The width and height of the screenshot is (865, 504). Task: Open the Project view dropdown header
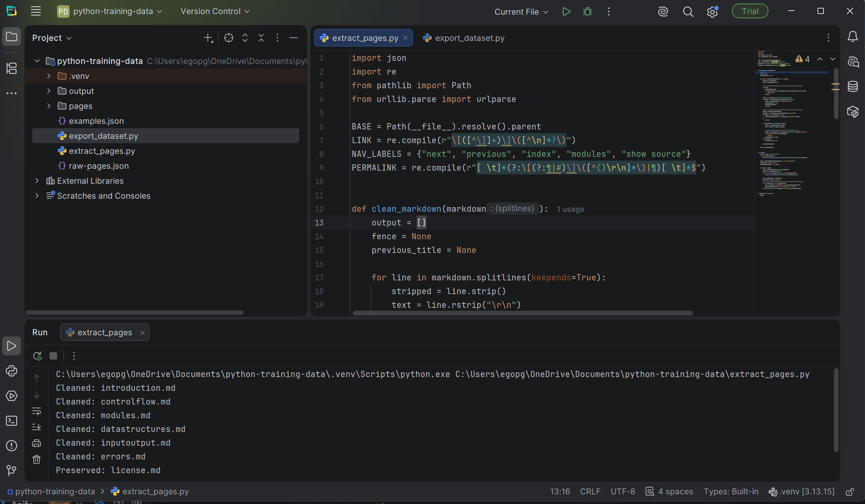tap(52, 38)
